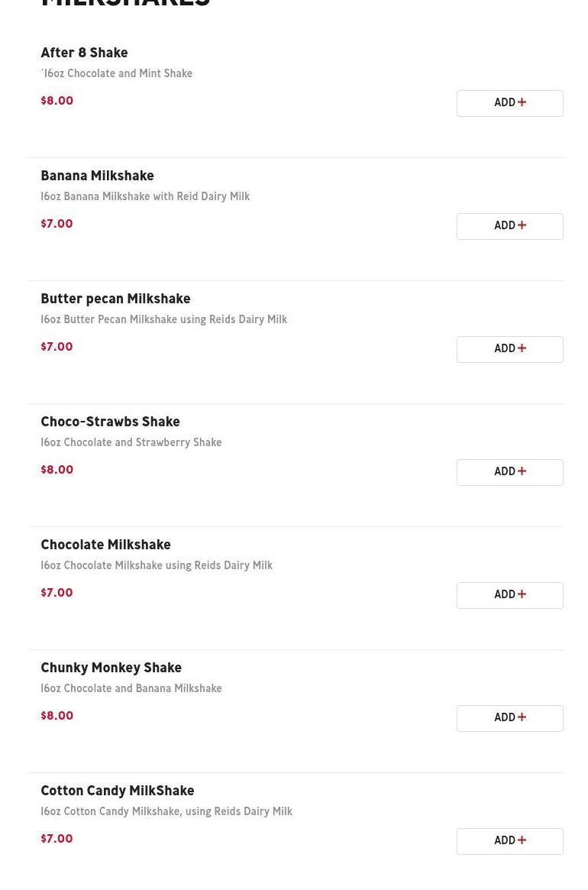
Task: Open the Butter pecan Milkshake title
Action: [x=115, y=299]
